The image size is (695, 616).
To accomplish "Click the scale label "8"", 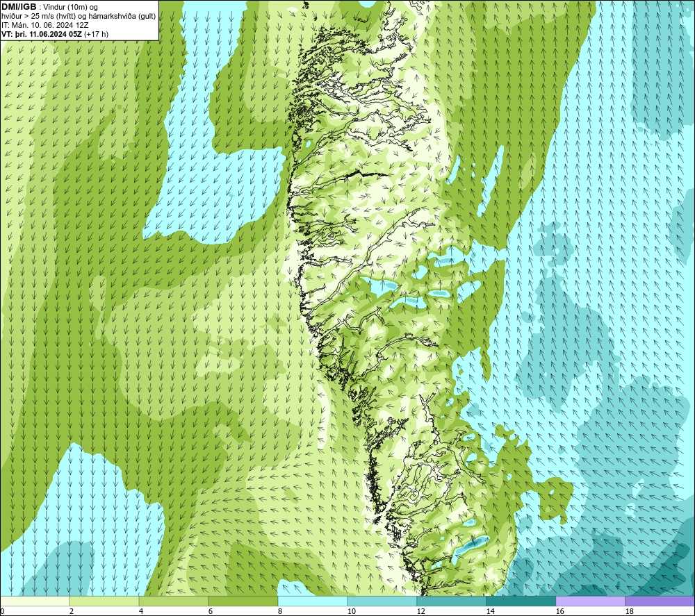I will 280,611.
